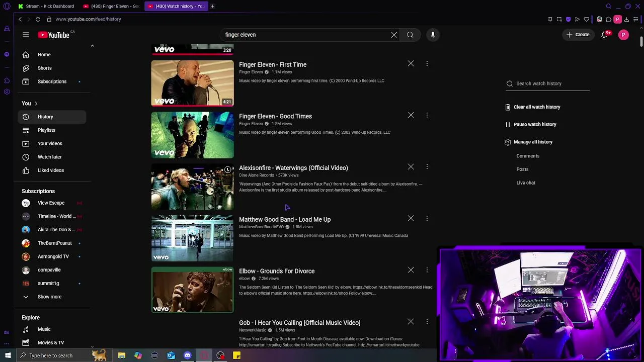Open the account avatar menu
This screenshot has height=362, width=644.
coord(623,35)
